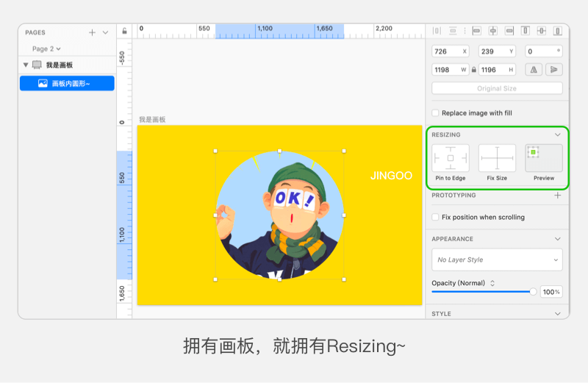Edit the Y position field

coord(497,51)
